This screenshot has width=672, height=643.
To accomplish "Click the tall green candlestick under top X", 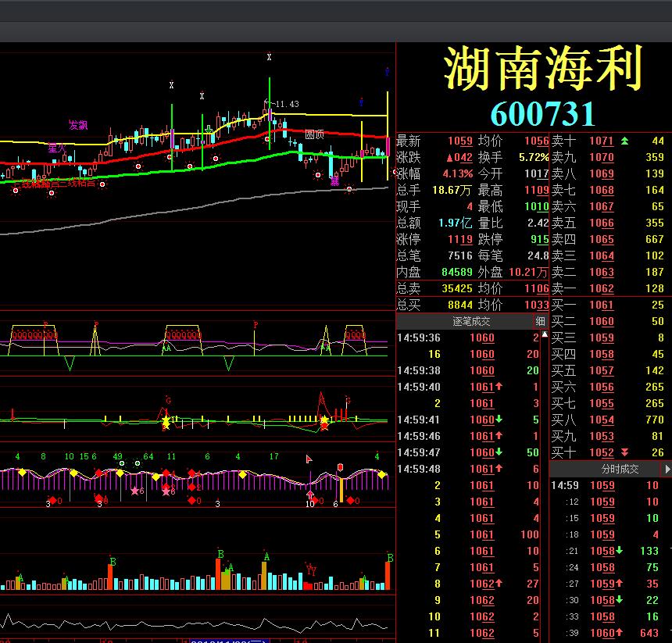I will point(270,113).
